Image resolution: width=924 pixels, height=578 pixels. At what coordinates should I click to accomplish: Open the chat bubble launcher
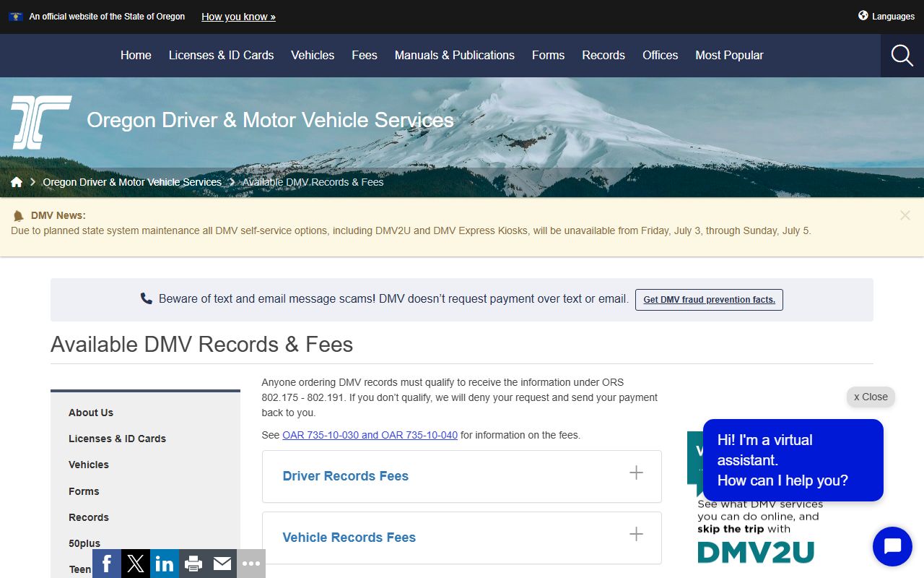coord(892,547)
